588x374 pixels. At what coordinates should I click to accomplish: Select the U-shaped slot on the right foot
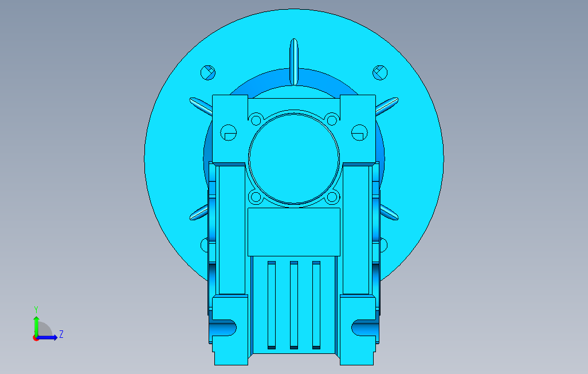click(364, 328)
